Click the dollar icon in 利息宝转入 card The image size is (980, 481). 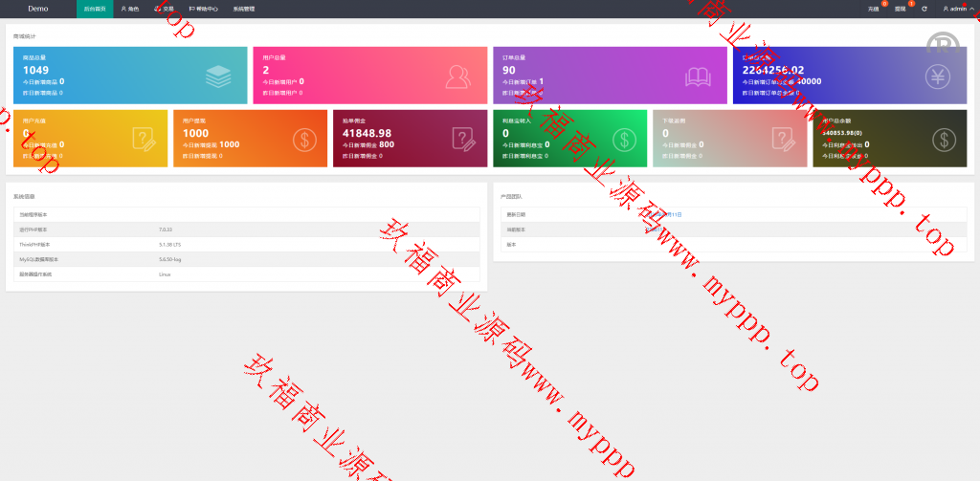point(624,140)
